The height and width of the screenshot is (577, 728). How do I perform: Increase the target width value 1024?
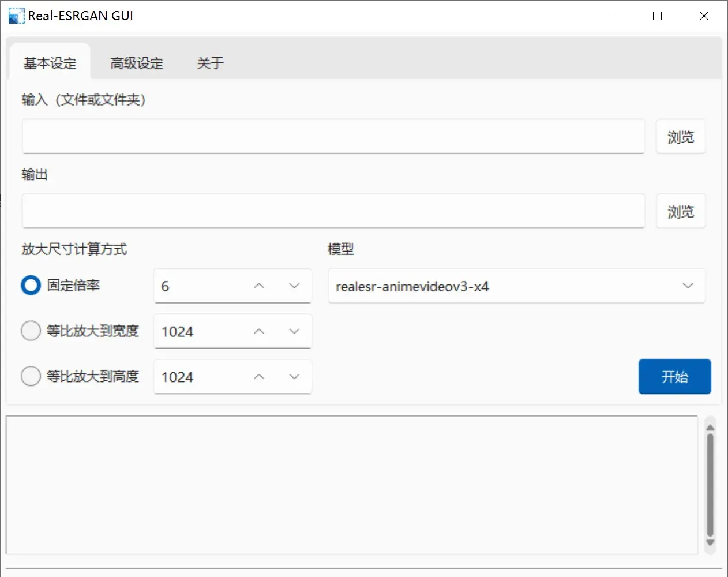(259, 331)
